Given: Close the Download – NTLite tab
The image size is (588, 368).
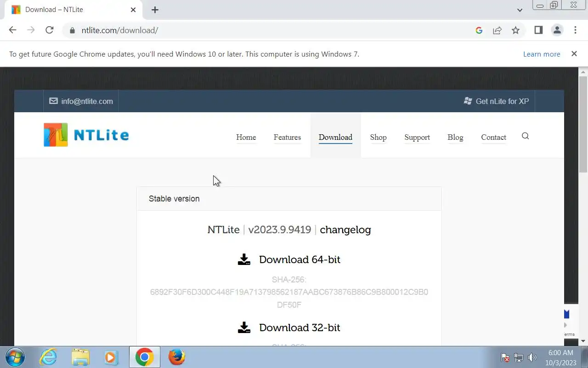Looking at the screenshot, I should tap(133, 10).
